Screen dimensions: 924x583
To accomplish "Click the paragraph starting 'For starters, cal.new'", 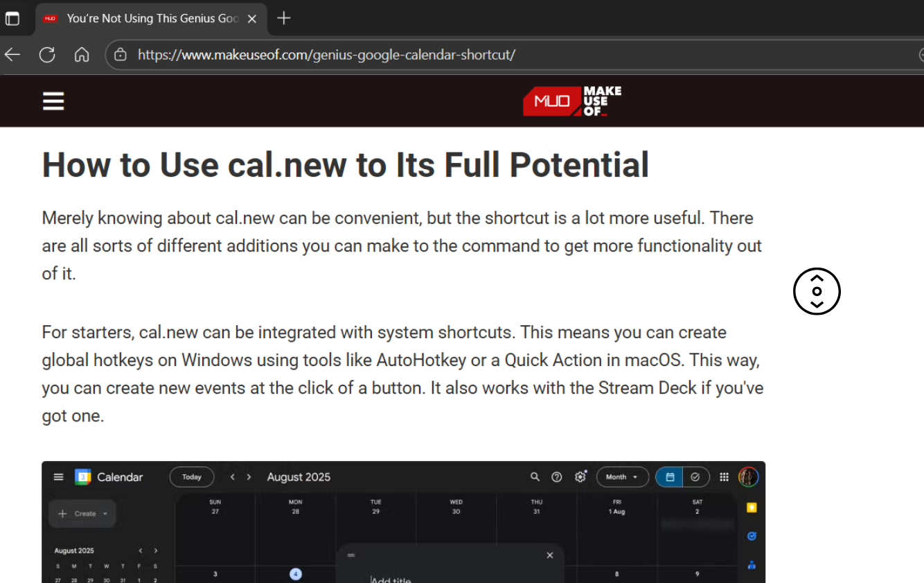I will coord(402,374).
